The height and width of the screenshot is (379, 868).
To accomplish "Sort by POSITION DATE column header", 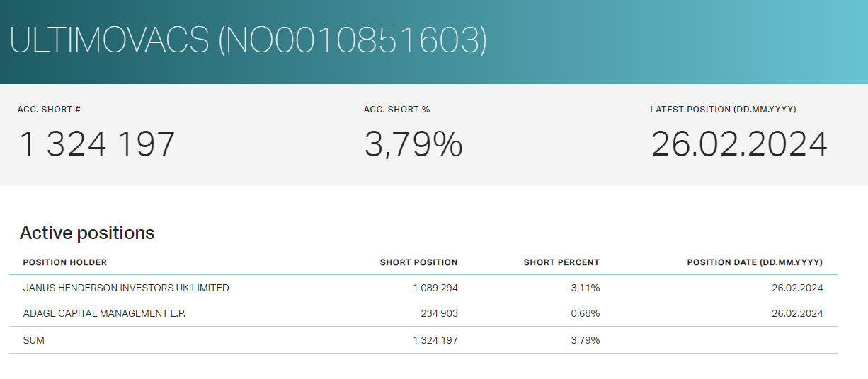I will [x=755, y=262].
